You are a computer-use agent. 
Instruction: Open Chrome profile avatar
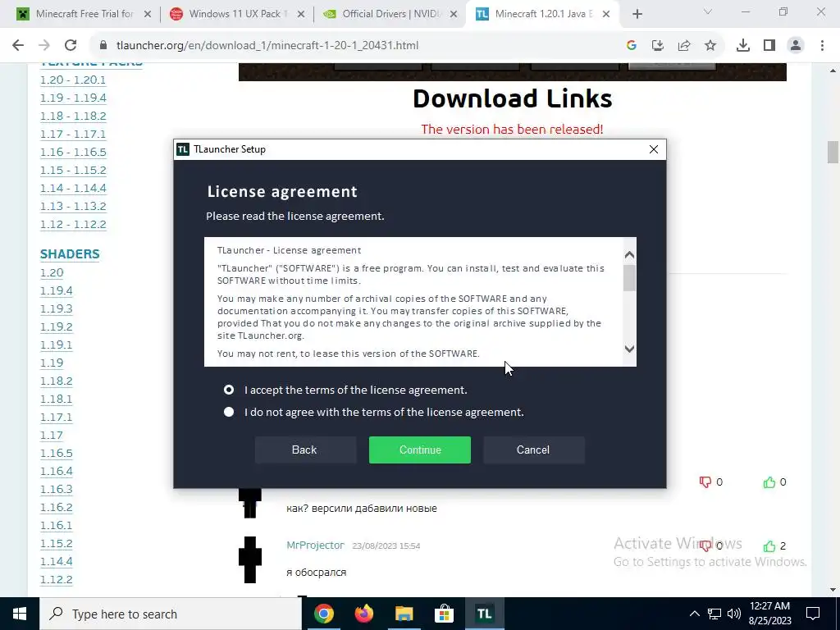pyautogui.click(x=796, y=46)
